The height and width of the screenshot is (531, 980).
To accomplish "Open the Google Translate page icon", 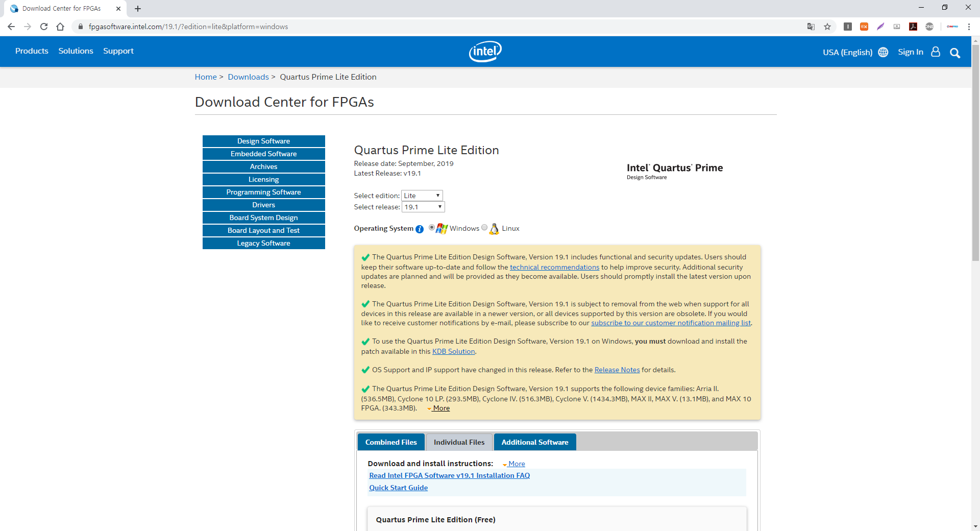I will click(811, 27).
